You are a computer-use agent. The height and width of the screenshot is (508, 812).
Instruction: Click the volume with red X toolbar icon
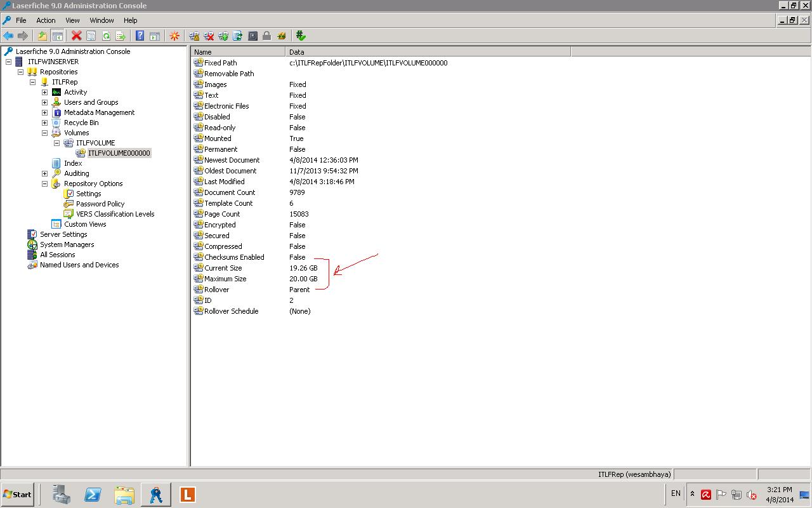209,36
